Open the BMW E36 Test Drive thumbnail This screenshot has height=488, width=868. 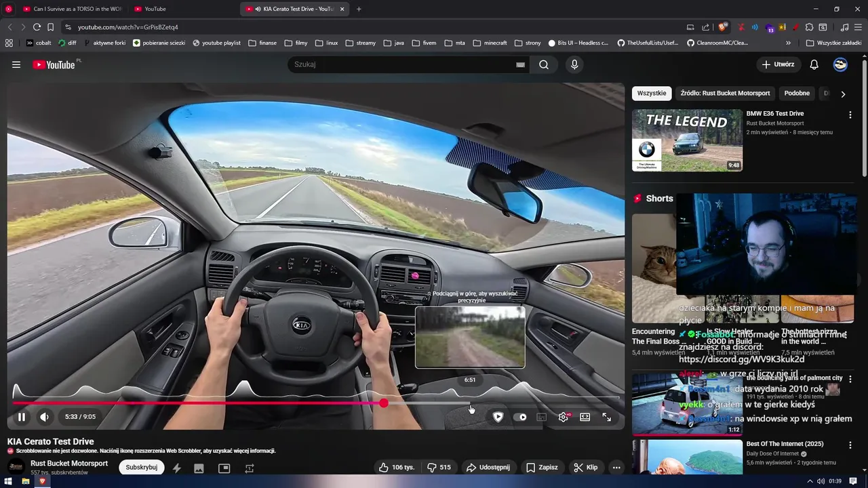[687, 140]
